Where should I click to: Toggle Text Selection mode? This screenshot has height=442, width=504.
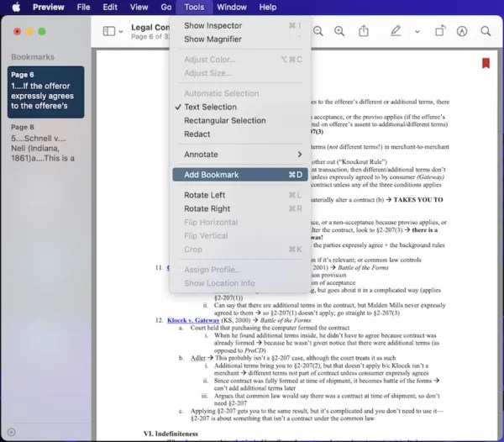pos(239,107)
